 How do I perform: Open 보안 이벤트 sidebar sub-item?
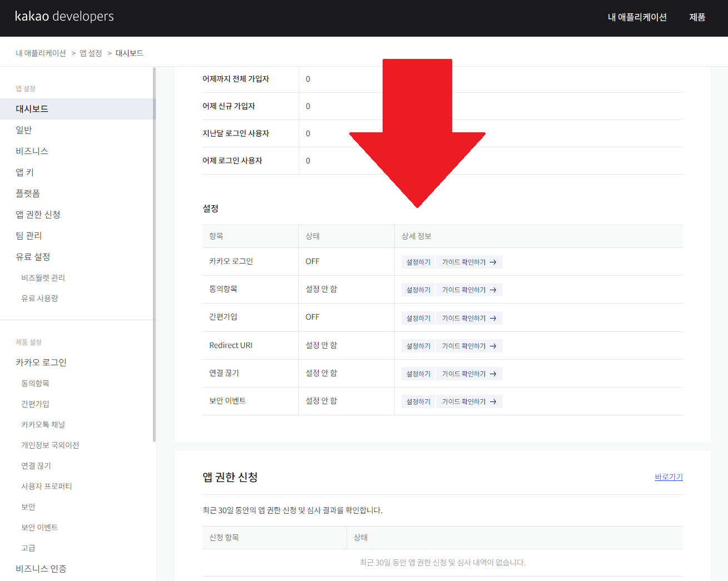coord(39,528)
